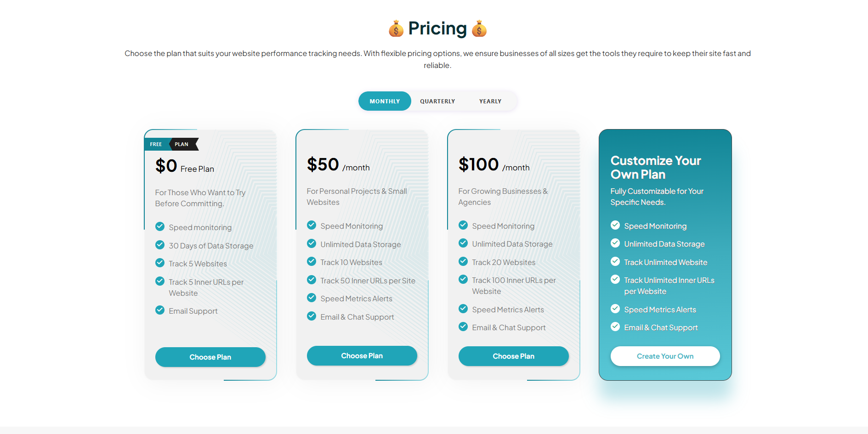The width and height of the screenshot is (868, 434).
Task: Click the white checkmark beside Email & Chat Support in custom plan
Action: (615, 327)
